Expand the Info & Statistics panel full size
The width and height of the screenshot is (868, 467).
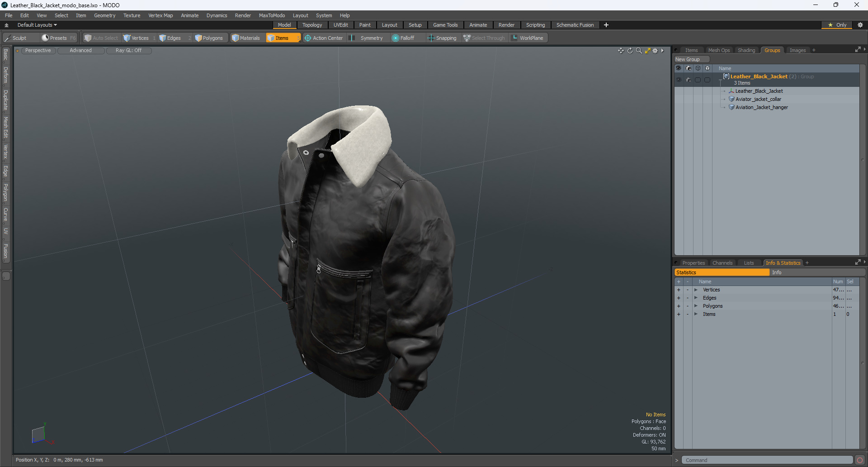(858, 262)
